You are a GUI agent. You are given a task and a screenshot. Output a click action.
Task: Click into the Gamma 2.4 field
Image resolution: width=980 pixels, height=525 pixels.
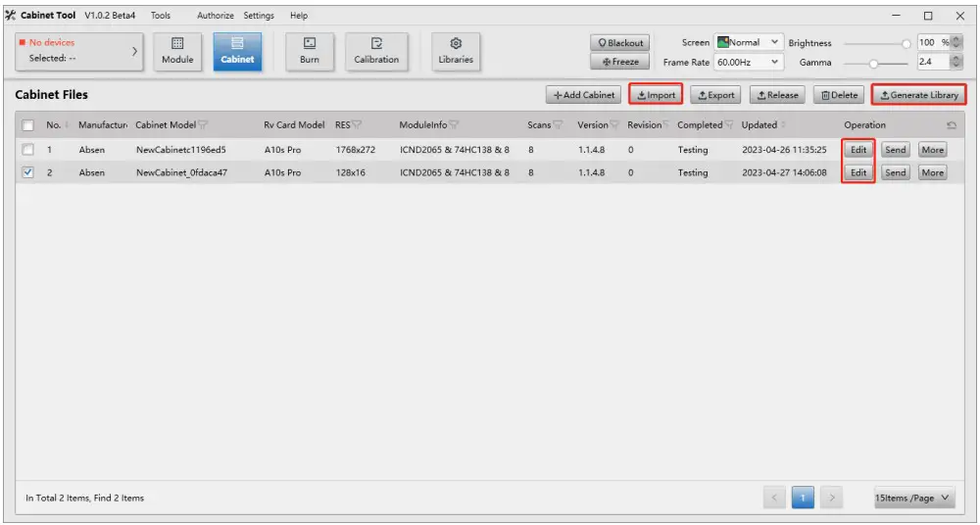click(934, 62)
